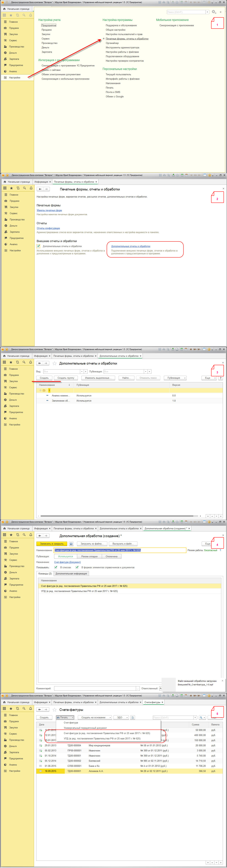The width and height of the screenshot is (227, 868).
Task: Add Счета-фактуры to favorites with the title star
Action: coord(54,709)
